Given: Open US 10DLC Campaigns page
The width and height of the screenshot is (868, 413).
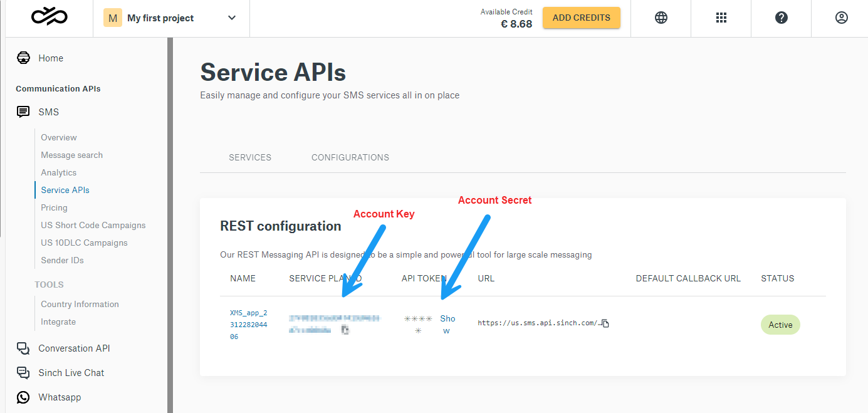Looking at the screenshot, I should point(84,243).
